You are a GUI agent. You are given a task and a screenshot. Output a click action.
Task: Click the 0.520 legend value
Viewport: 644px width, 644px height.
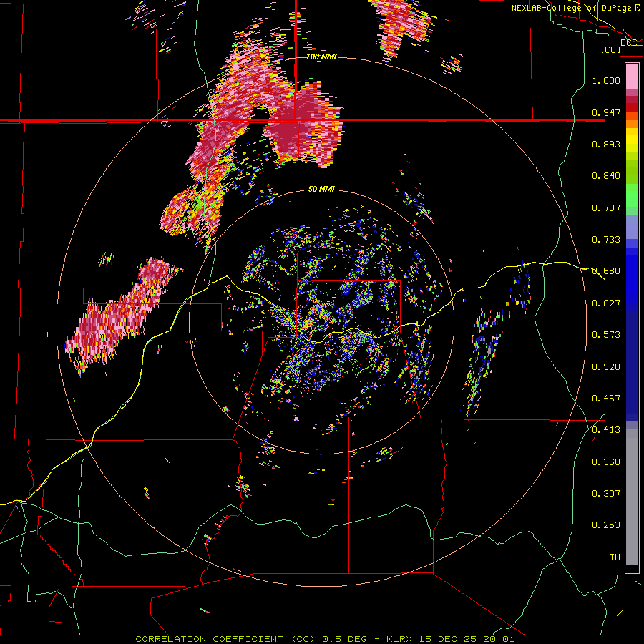pyautogui.click(x=606, y=367)
